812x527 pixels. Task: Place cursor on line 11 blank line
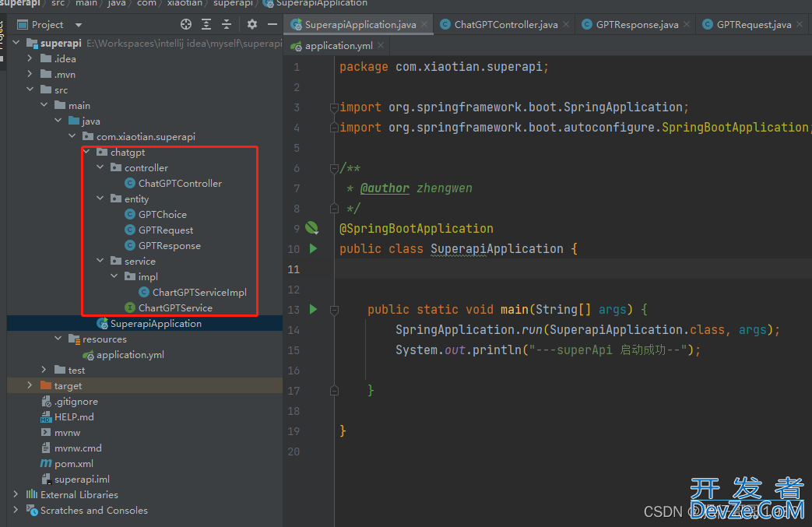pos(573,269)
